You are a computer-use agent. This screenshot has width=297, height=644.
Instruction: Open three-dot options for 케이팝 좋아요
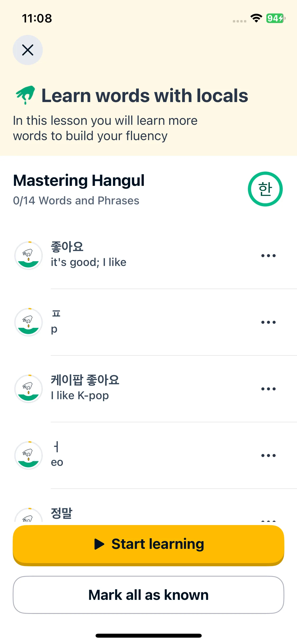[268, 389]
